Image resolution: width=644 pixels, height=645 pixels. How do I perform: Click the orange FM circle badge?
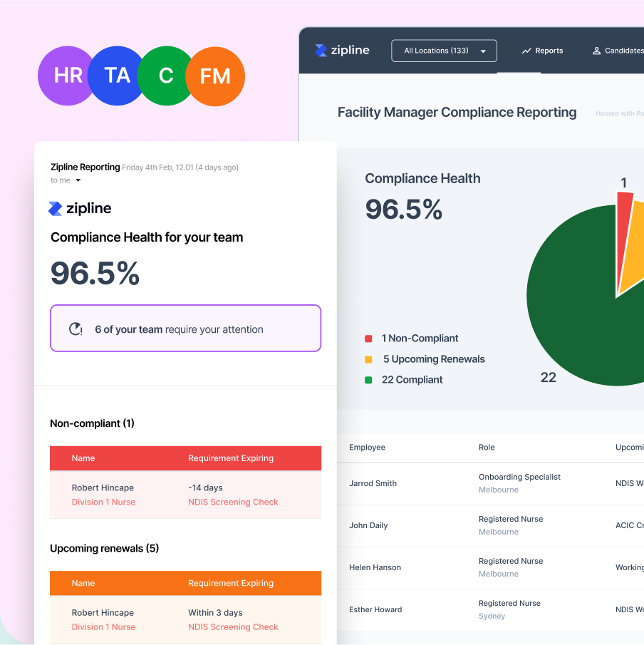click(215, 76)
